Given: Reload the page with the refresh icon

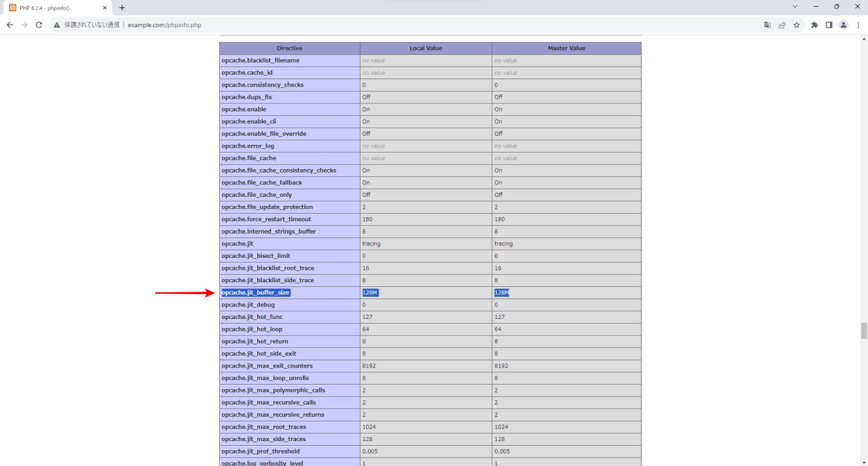Looking at the screenshot, I should 38,25.
